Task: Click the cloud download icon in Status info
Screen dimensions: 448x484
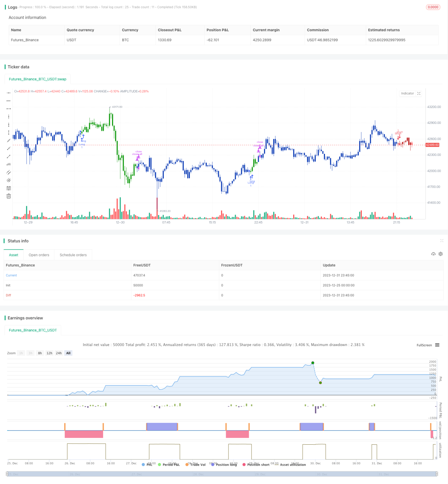Action: coord(433,254)
